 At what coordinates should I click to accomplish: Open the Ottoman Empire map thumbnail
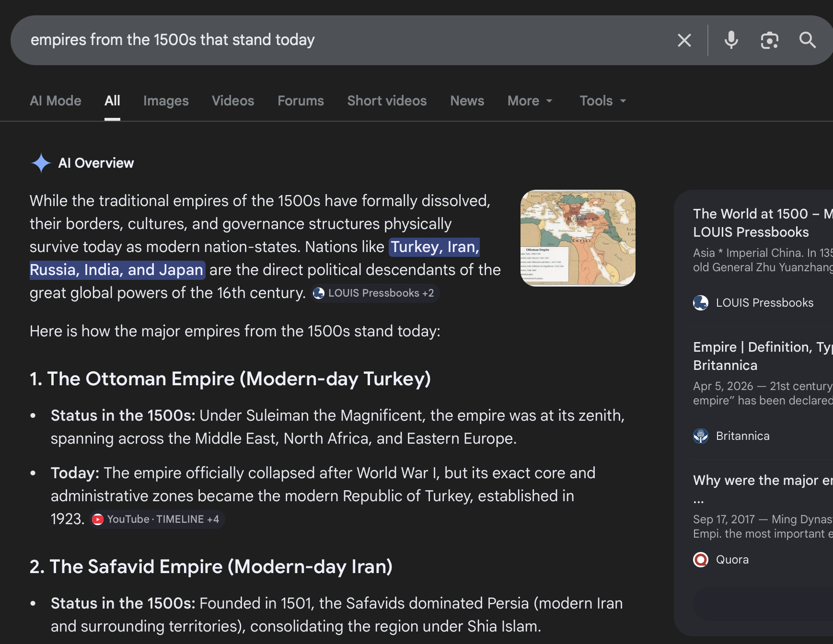[578, 238]
